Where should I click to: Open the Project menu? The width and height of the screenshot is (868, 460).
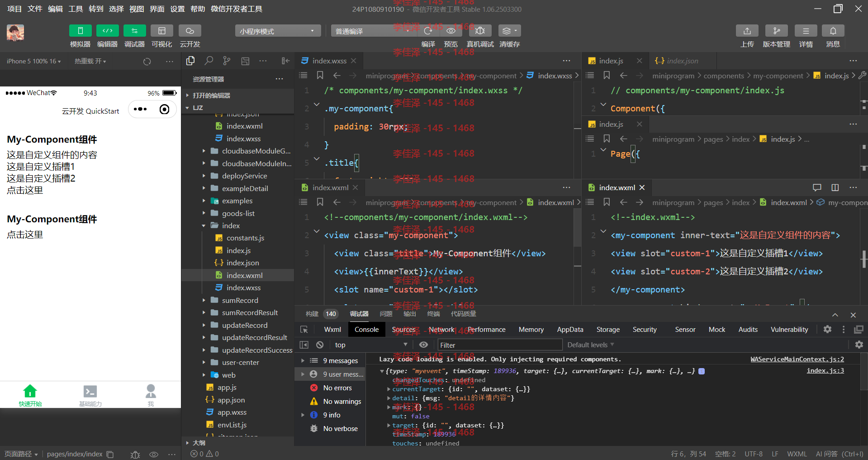14,9
